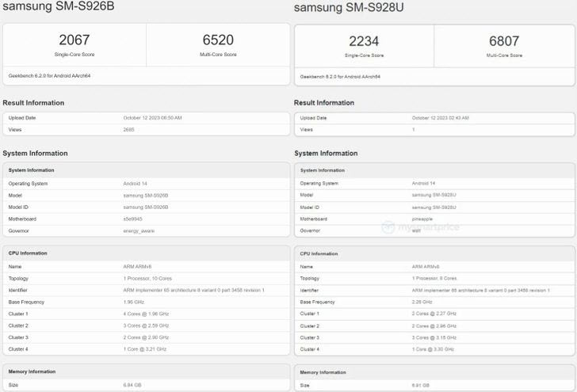577x392 pixels.
Task: Click 'Memory Information' header in SM-S928U panel
Action: pos(323,372)
